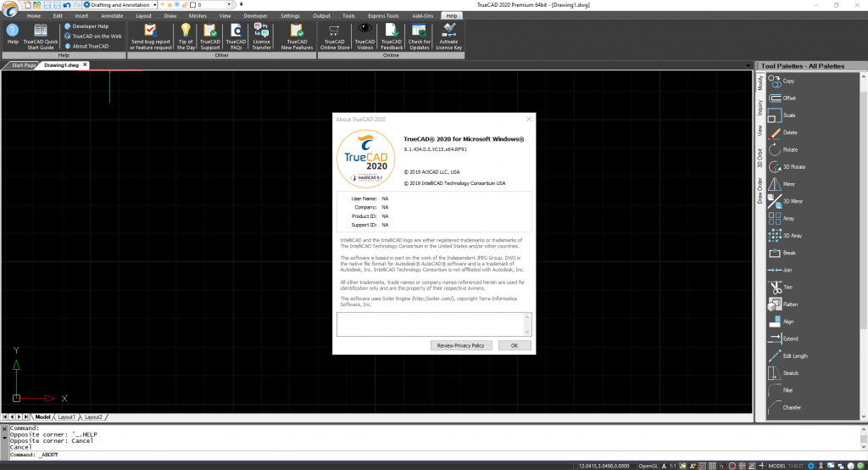Toggle ortho mode status icon
The height and width of the screenshot is (470, 868).
pyautogui.click(x=722, y=466)
